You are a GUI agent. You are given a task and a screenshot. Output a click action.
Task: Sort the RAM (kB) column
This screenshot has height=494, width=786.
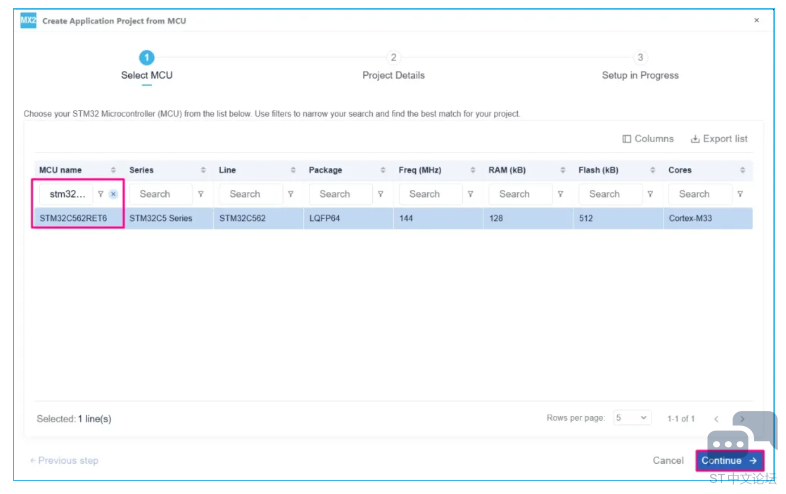coord(562,170)
